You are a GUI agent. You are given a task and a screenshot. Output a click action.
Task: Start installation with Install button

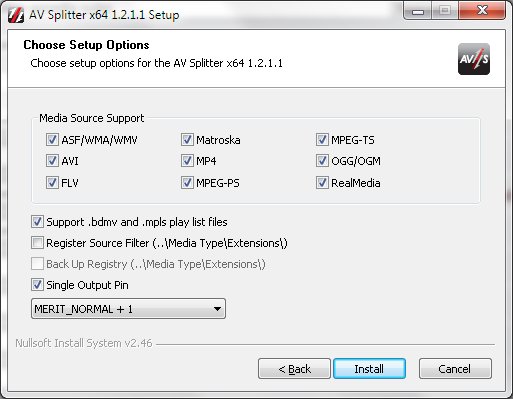tap(369, 369)
